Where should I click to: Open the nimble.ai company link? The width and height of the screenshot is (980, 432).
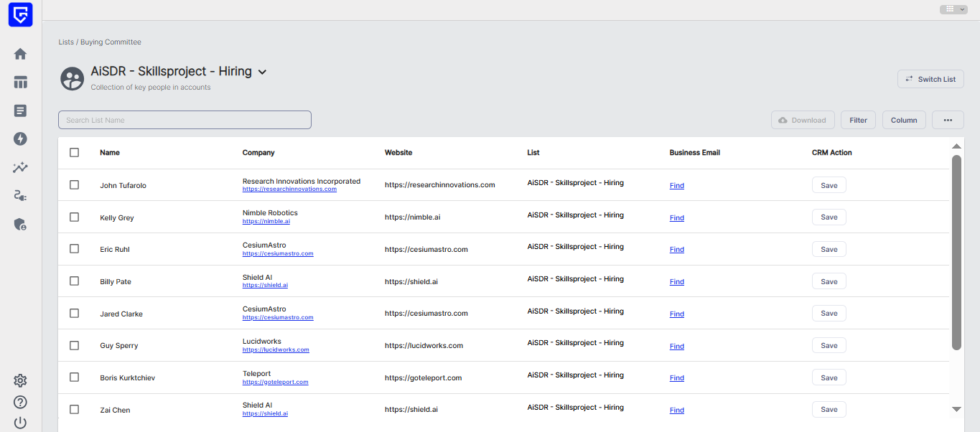click(x=266, y=222)
